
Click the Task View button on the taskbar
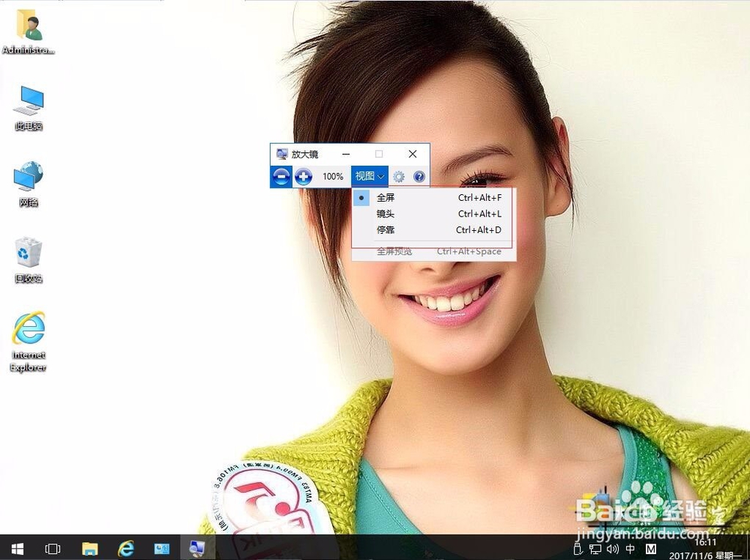pos(52,549)
